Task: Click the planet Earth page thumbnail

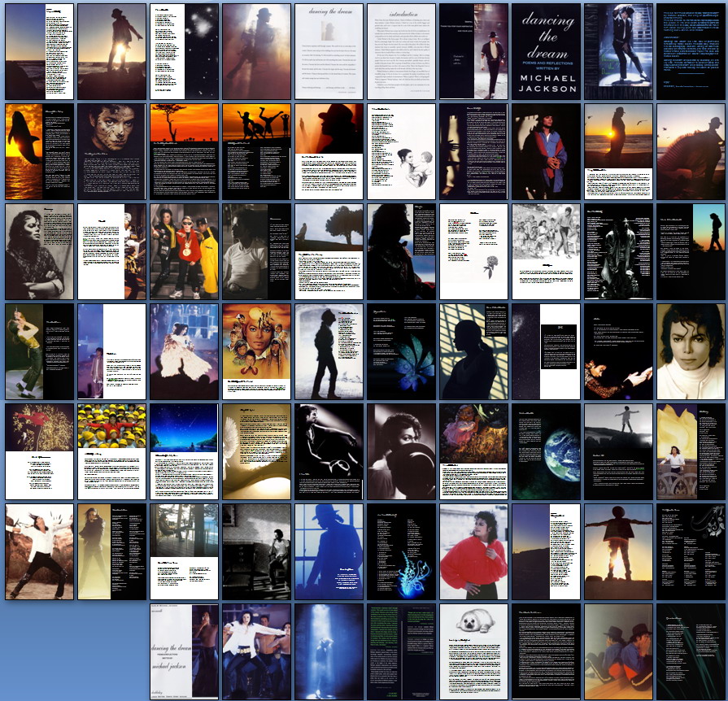Action: pyautogui.click(x=546, y=451)
